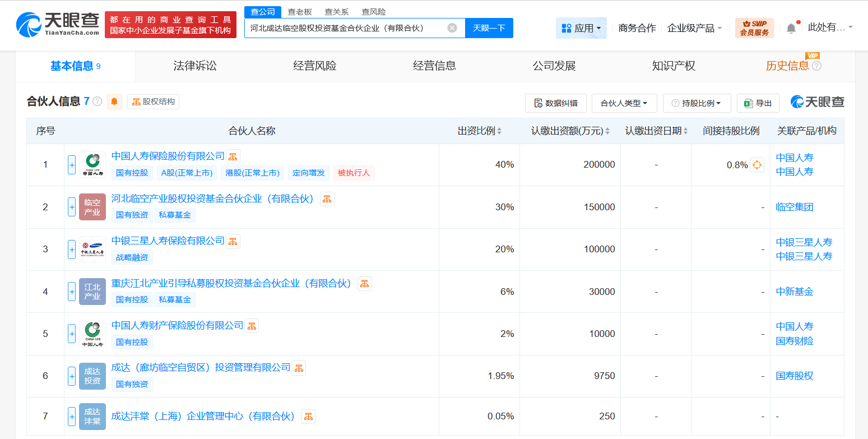Open equity chart icon beside 中国人寿保险股份有限公司
Screen dimensions: 868x439
tap(233, 156)
